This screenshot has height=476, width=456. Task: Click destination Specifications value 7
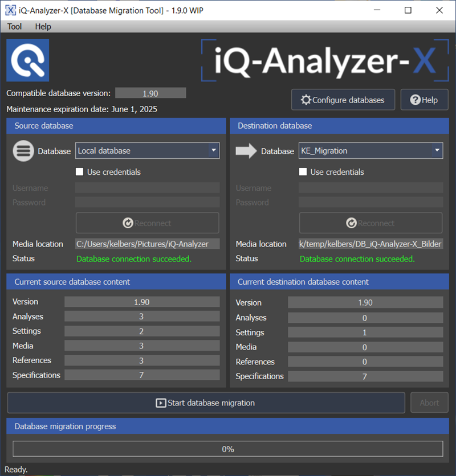pyautogui.click(x=365, y=376)
